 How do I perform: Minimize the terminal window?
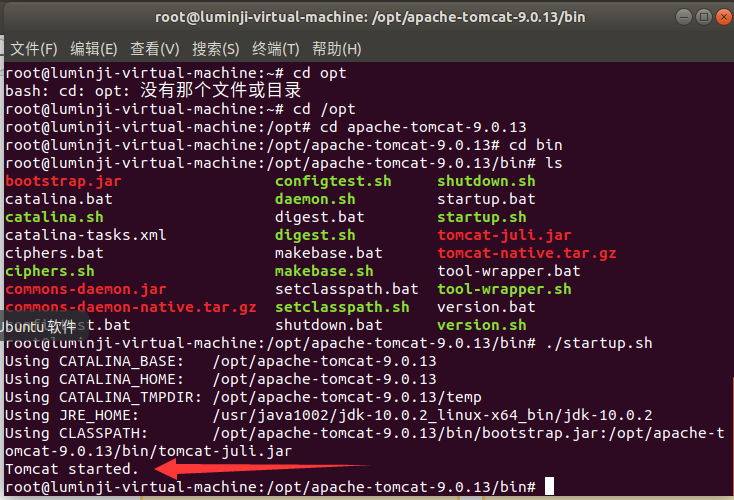pos(683,17)
